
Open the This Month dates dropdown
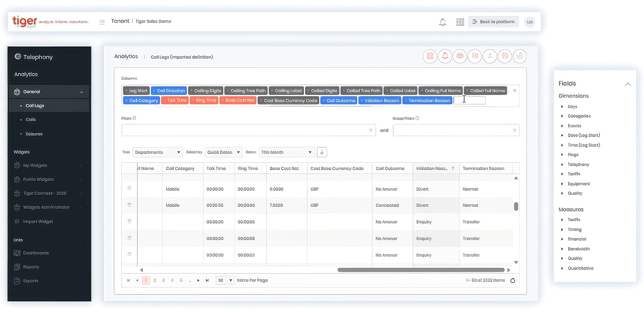286,152
